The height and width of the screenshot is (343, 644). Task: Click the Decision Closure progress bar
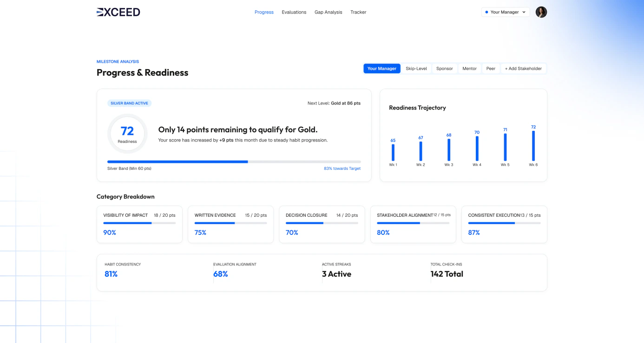322,223
